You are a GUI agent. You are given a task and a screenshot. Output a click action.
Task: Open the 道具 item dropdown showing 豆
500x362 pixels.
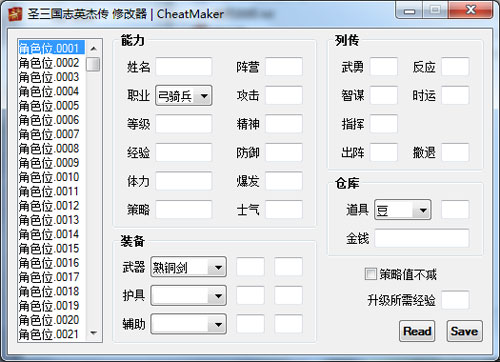(403, 210)
